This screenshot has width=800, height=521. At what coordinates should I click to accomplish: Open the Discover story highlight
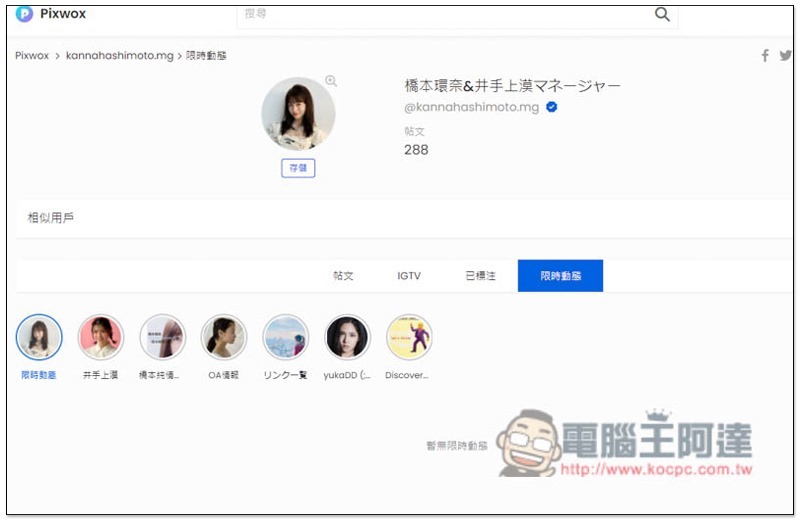[x=408, y=337]
